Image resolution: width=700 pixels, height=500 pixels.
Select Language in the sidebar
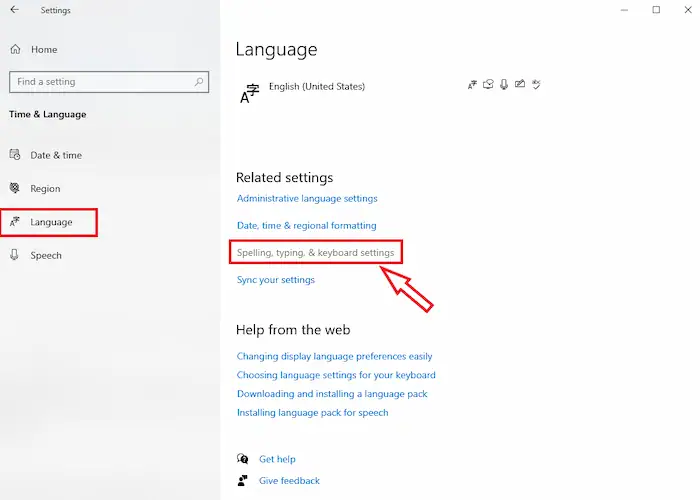coord(50,222)
